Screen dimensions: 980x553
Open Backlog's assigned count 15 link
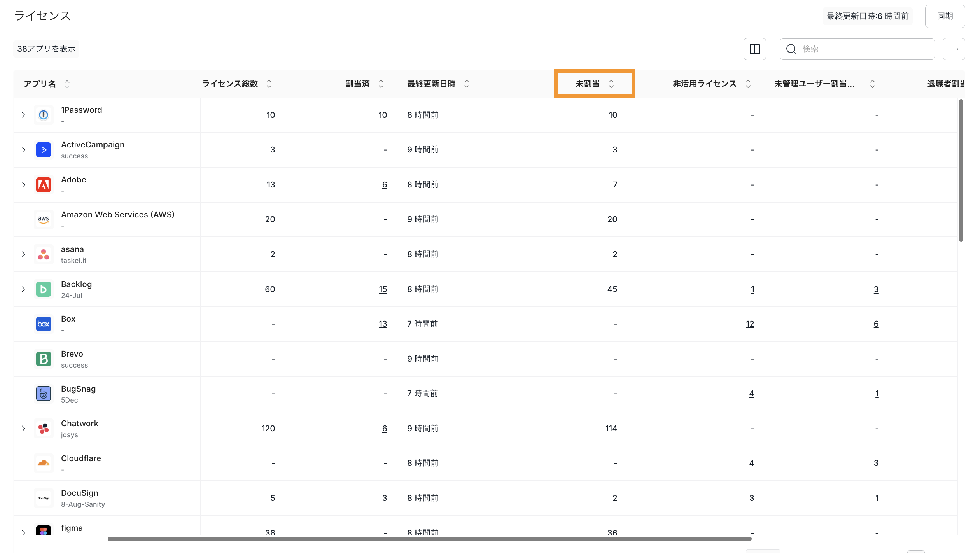click(383, 289)
